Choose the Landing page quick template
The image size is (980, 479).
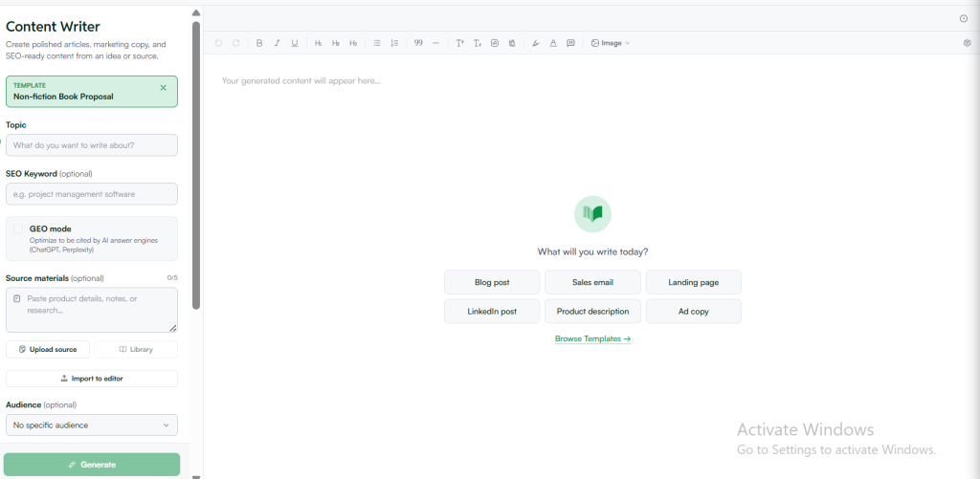click(693, 282)
